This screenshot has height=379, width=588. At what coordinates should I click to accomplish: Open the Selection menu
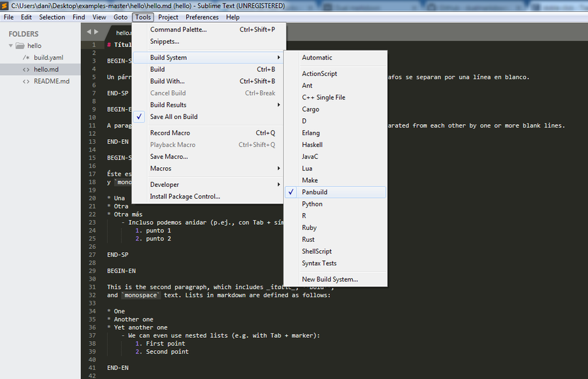click(52, 17)
